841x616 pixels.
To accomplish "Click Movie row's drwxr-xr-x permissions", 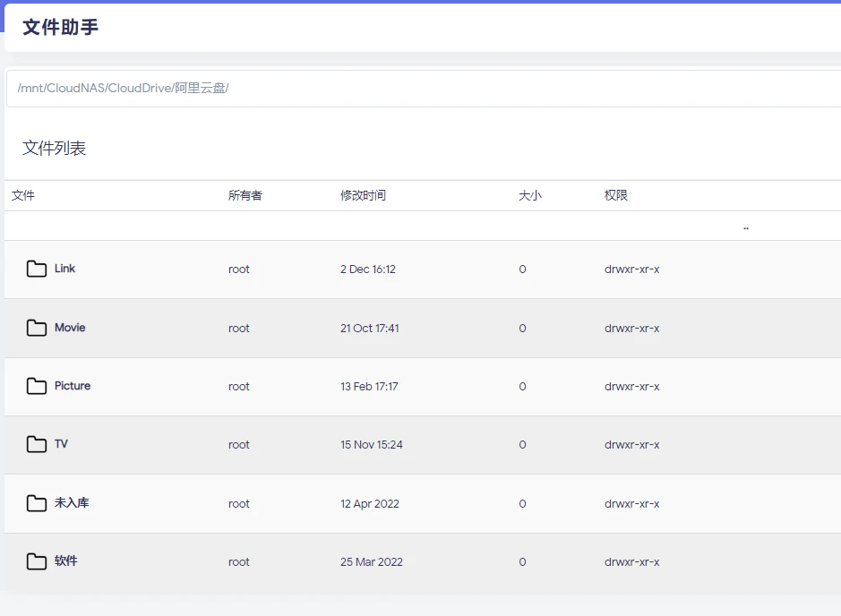I will click(x=632, y=329).
